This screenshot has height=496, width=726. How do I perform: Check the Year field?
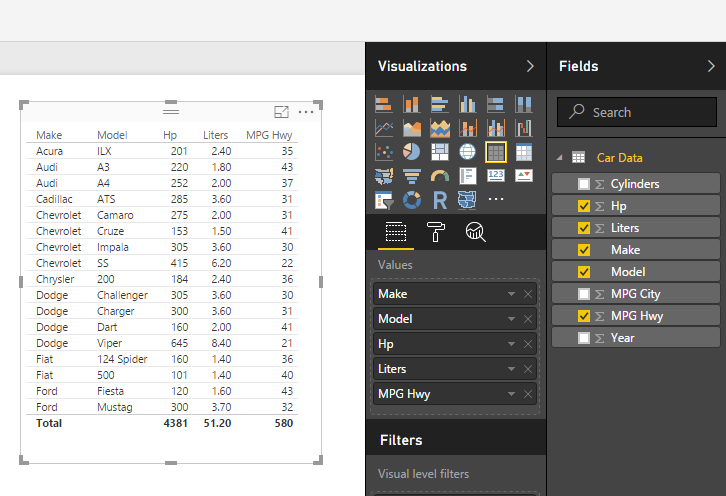583,338
